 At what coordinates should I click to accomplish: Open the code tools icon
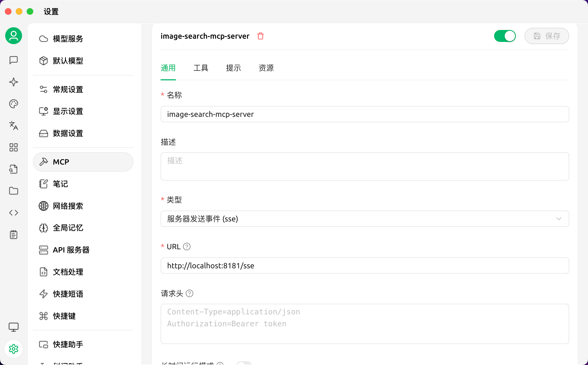[14, 213]
